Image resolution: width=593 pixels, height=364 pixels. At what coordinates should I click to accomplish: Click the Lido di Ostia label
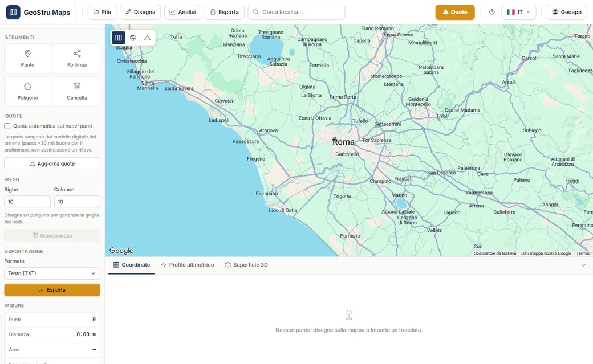coord(283,211)
